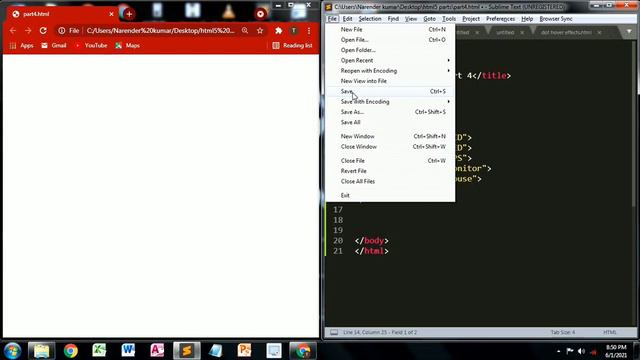Open Chrome extensions puzzle icon

278,31
